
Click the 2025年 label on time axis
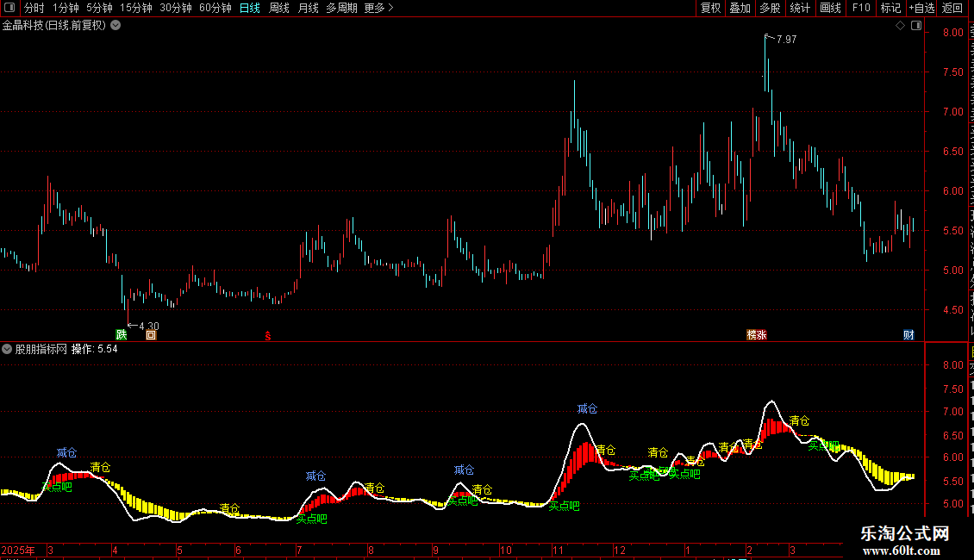(18, 550)
